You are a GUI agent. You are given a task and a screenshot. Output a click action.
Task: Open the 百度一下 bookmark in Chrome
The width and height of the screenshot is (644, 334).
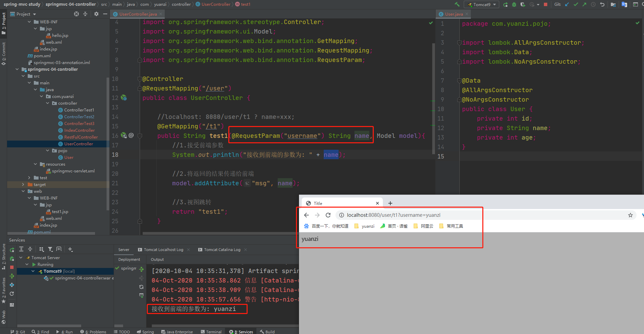click(326, 226)
